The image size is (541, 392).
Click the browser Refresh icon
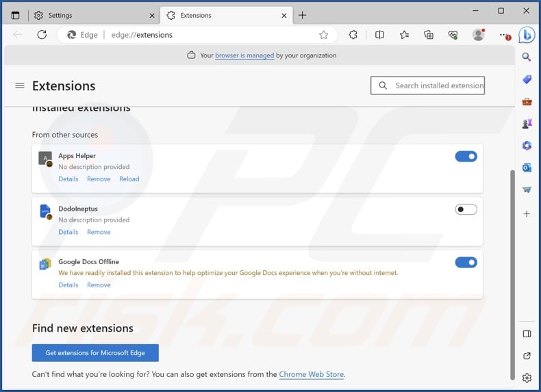(x=42, y=34)
